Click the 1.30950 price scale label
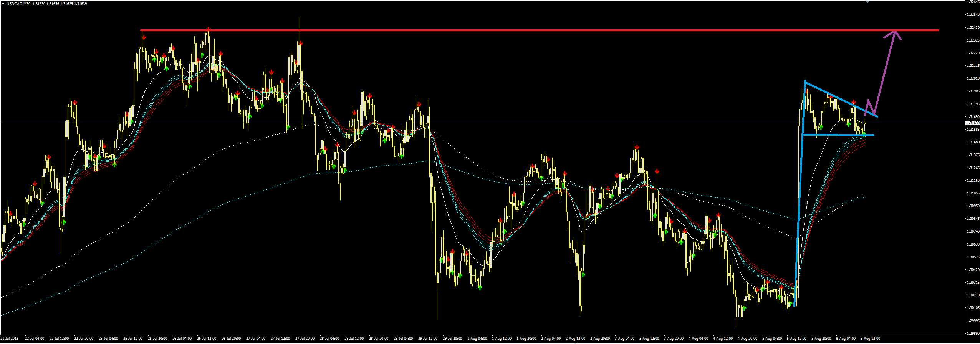 click(972, 206)
